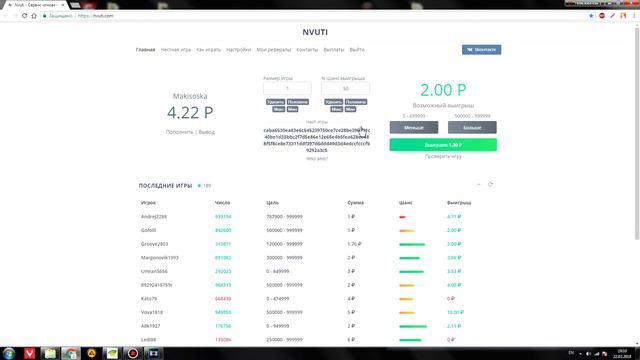This screenshot has width=640, height=360.
Task: Click the blue ВКонтакте button
Action: (x=481, y=49)
